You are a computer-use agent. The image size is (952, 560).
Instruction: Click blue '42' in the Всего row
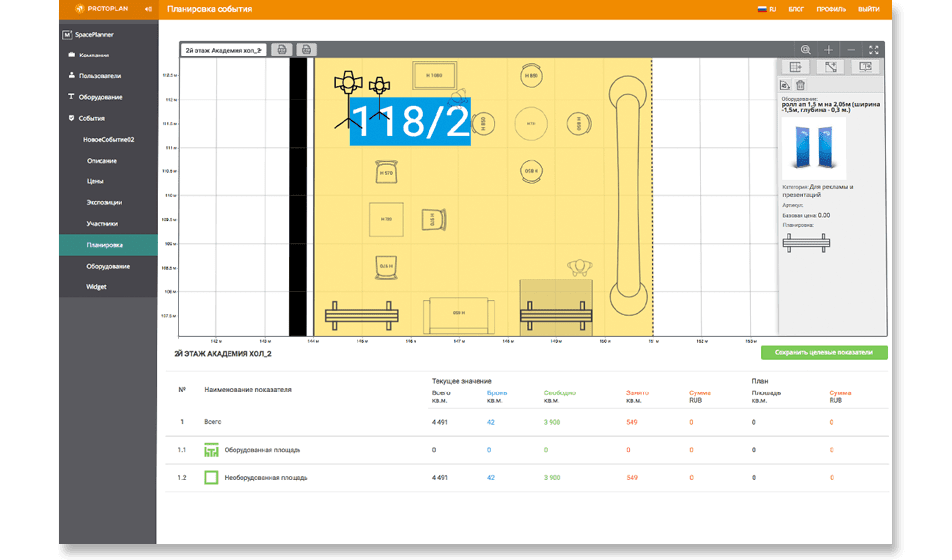491,422
